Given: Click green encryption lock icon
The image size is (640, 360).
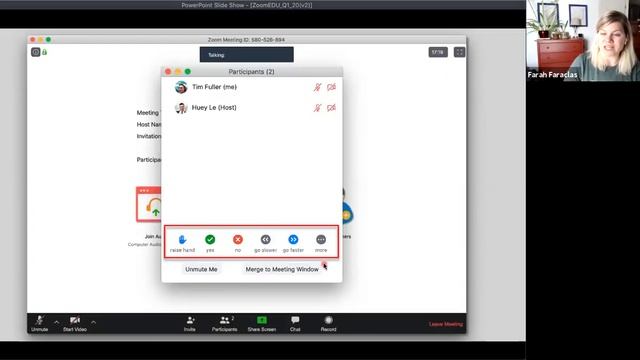Looking at the screenshot, I should (44, 52).
